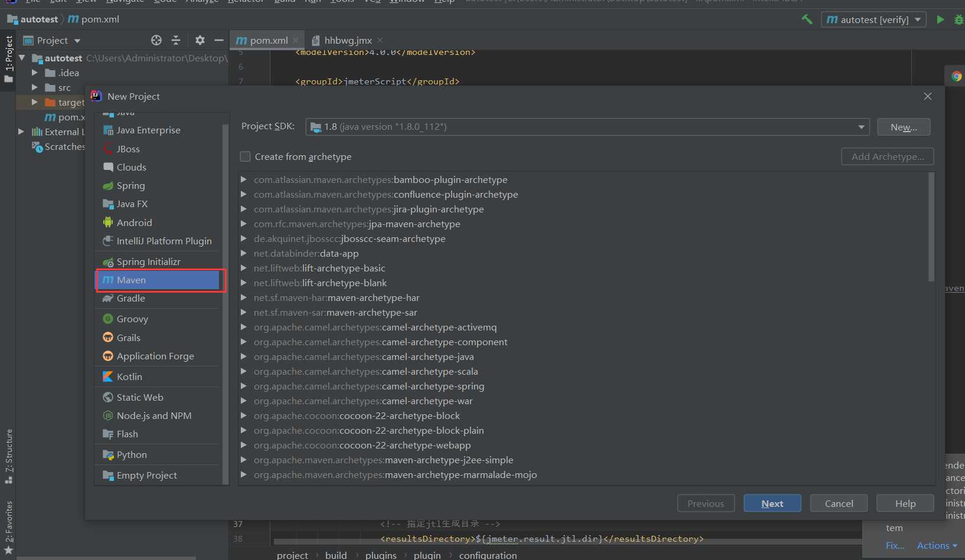Open autotest [verify] run configuration dropdown
The image size is (965, 560).
(874, 19)
